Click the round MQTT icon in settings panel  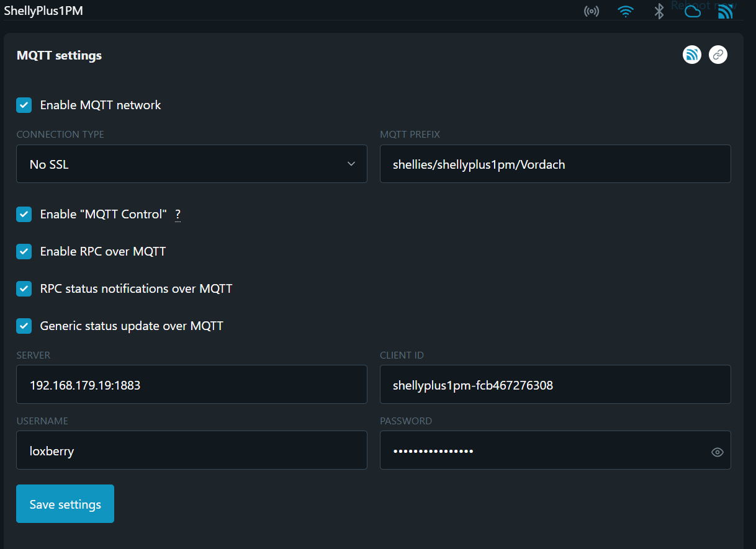[x=692, y=55]
